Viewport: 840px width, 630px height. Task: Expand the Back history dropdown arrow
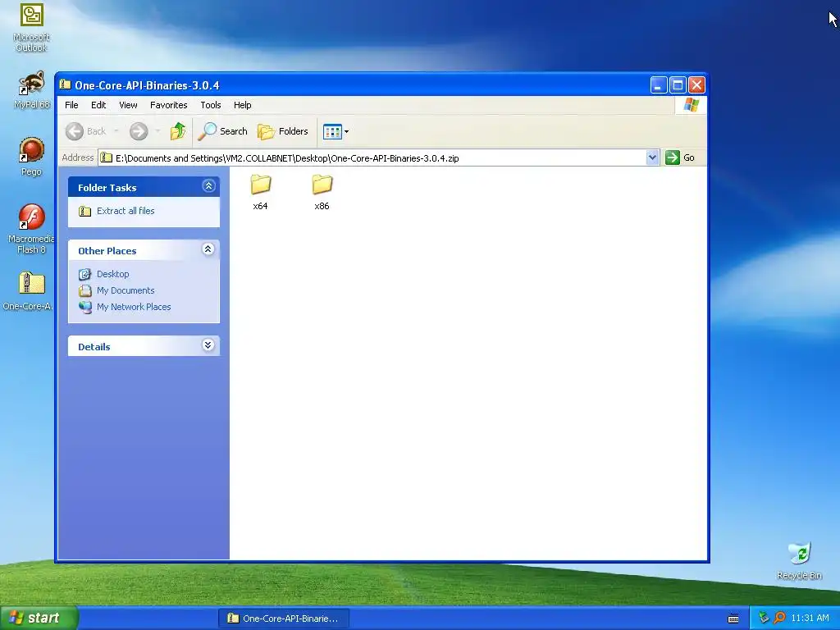[116, 131]
